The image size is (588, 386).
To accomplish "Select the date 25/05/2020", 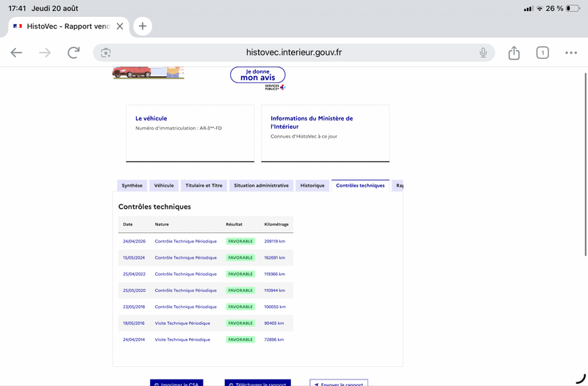I will point(135,290).
